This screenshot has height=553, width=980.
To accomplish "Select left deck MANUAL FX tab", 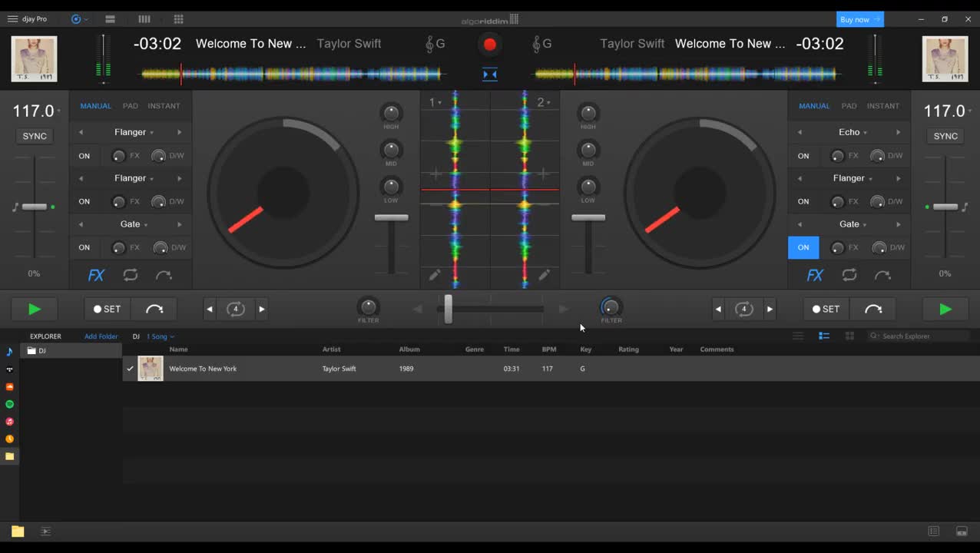I will [x=96, y=106].
